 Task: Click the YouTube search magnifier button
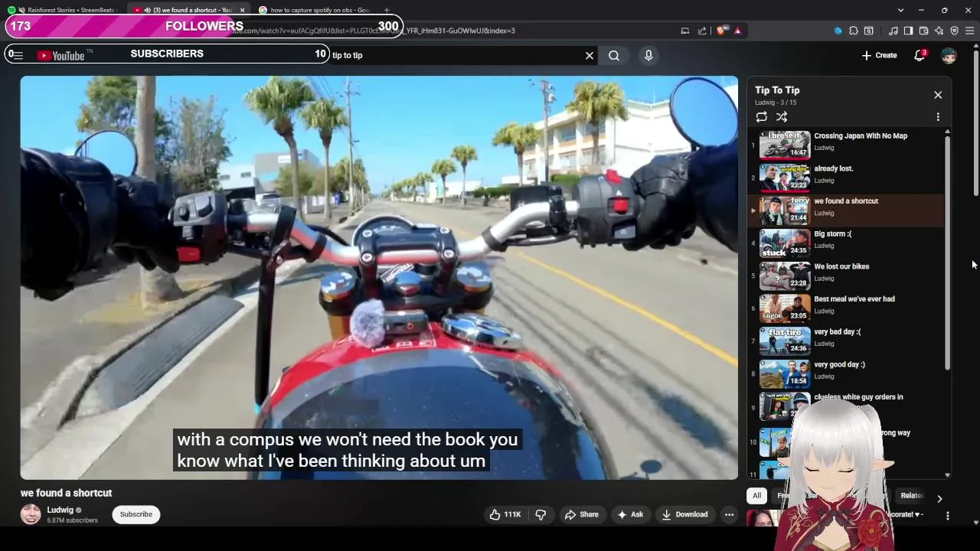pyautogui.click(x=614, y=55)
